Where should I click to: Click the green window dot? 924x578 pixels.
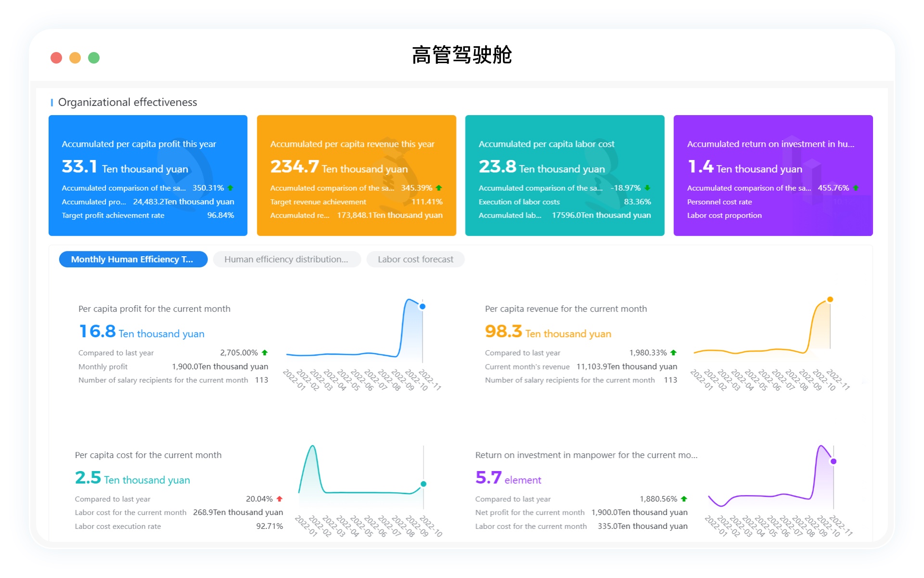94,58
